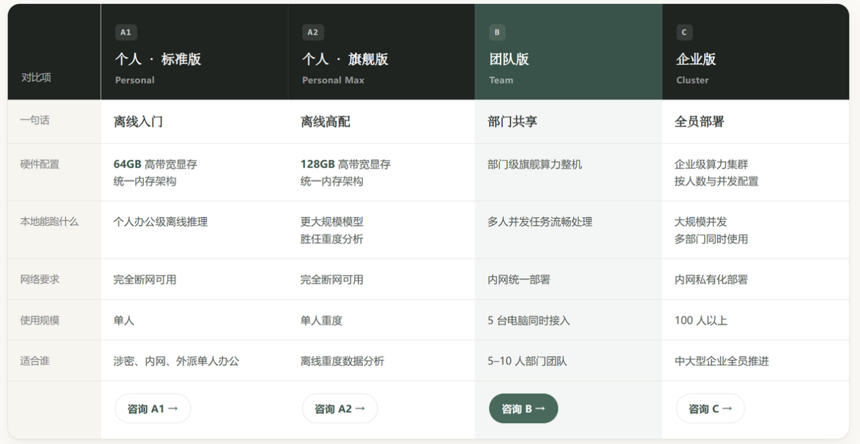
Task: Click the 5–10 人部门团队 cell
Action: tap(527, 361)
